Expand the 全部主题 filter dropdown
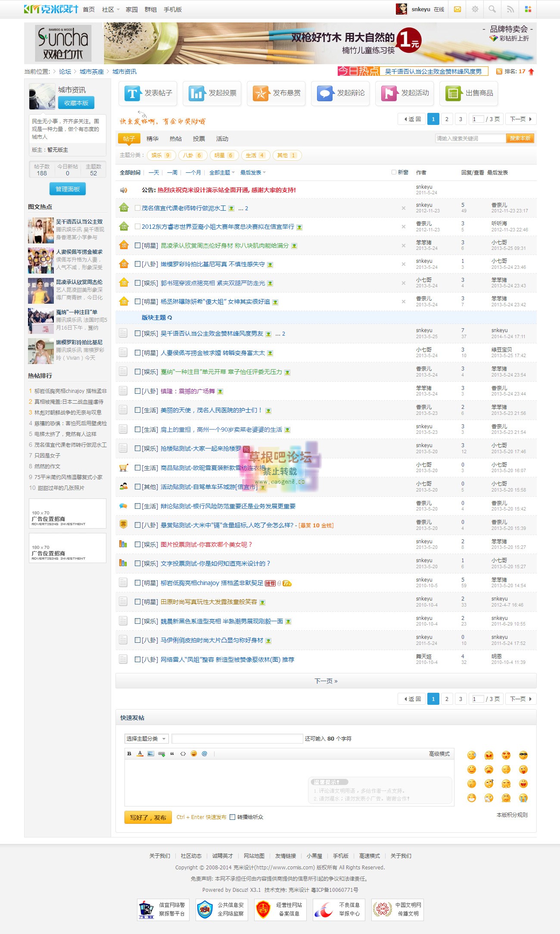Screen dimensions: 560x934 tap(222, 173)
